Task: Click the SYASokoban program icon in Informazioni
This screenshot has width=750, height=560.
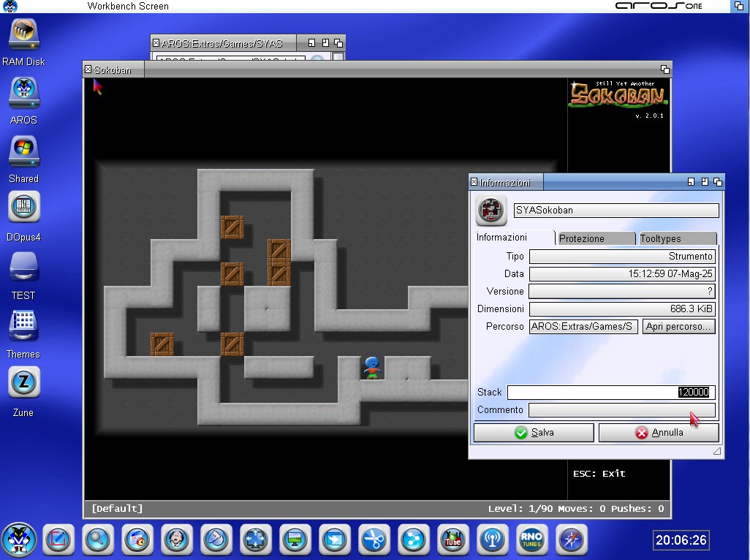Action: 491,211
